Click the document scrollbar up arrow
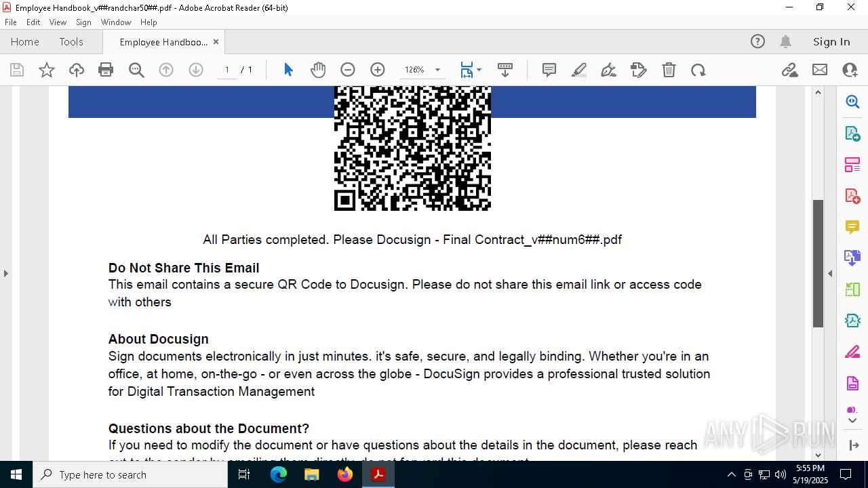The width and height of the screenshot is (868, 488). tap(818, 92)
